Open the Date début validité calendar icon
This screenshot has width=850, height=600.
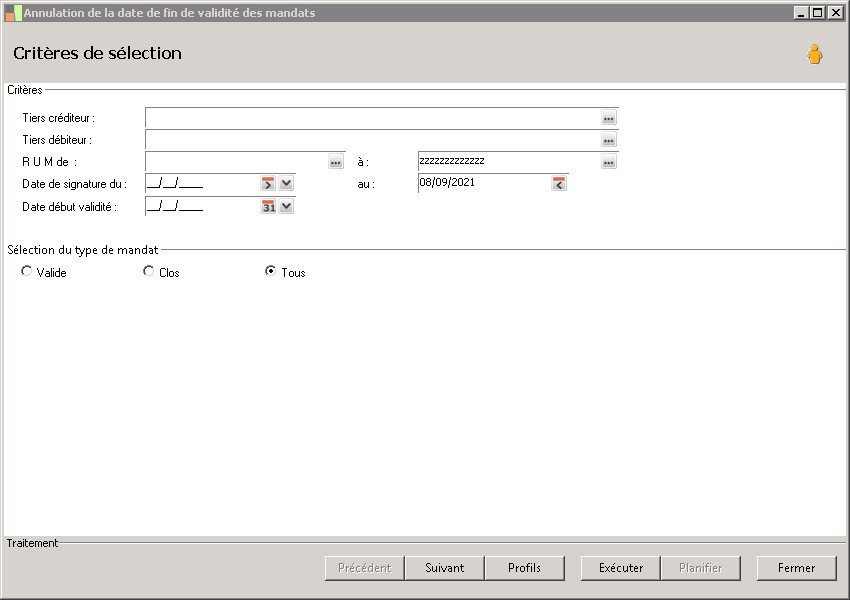[268, 207]
